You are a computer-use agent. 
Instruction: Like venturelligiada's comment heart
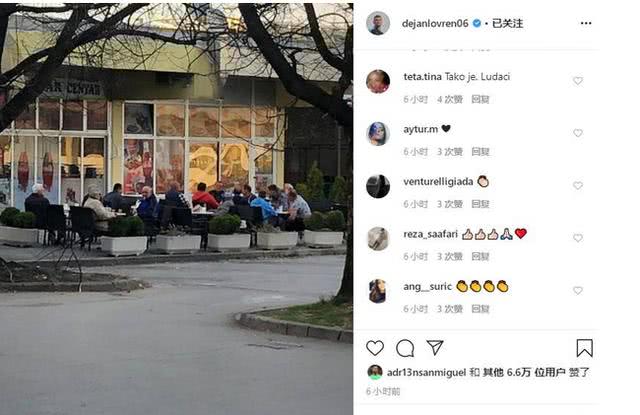pos(578,186)
